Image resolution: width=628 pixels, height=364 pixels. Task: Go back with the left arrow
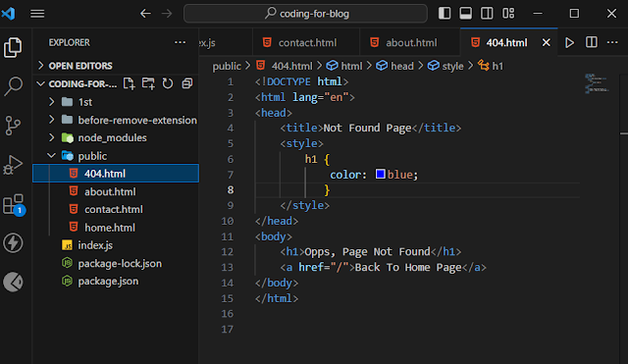tap(145, 14)
